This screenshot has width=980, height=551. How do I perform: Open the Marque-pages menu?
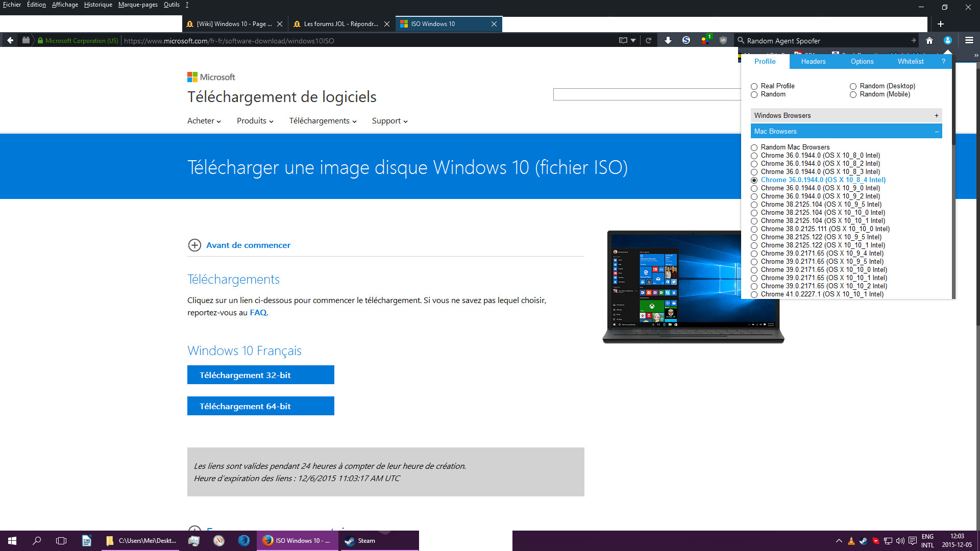click(x=138, y=5)
